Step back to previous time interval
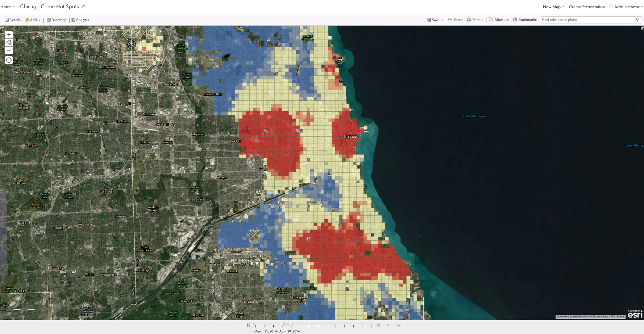This screenshot has width=644, height=334. pos(378,325)
